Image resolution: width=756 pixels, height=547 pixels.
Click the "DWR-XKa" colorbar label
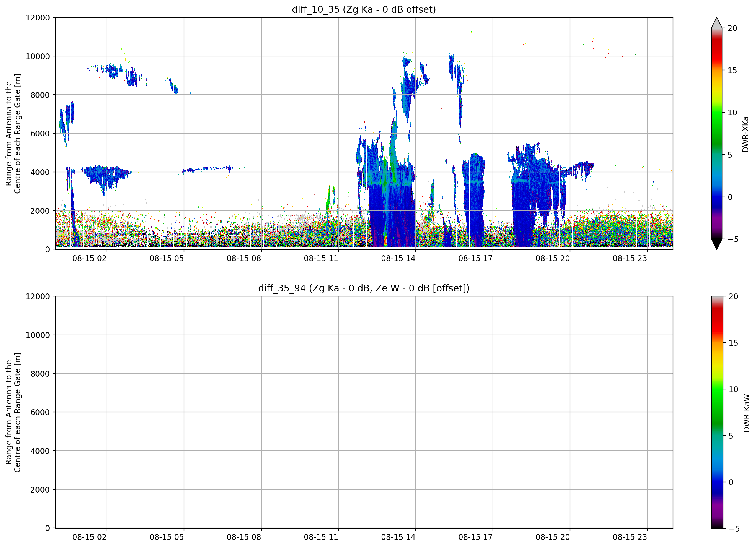coord(746,134)
